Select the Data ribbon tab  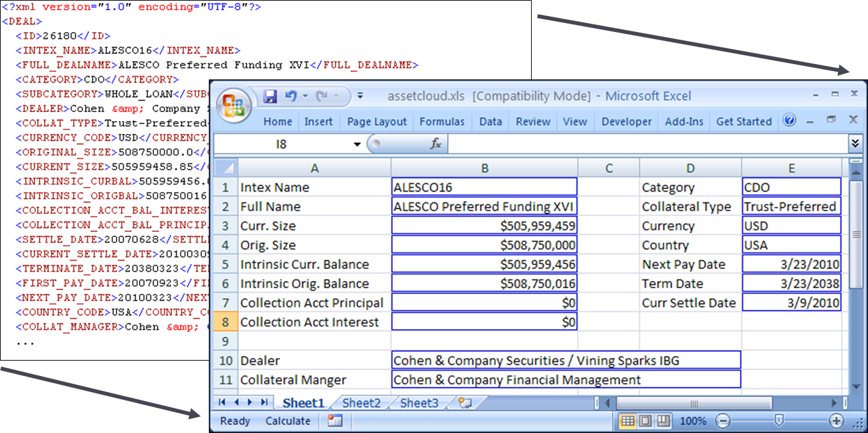[491, 122]
